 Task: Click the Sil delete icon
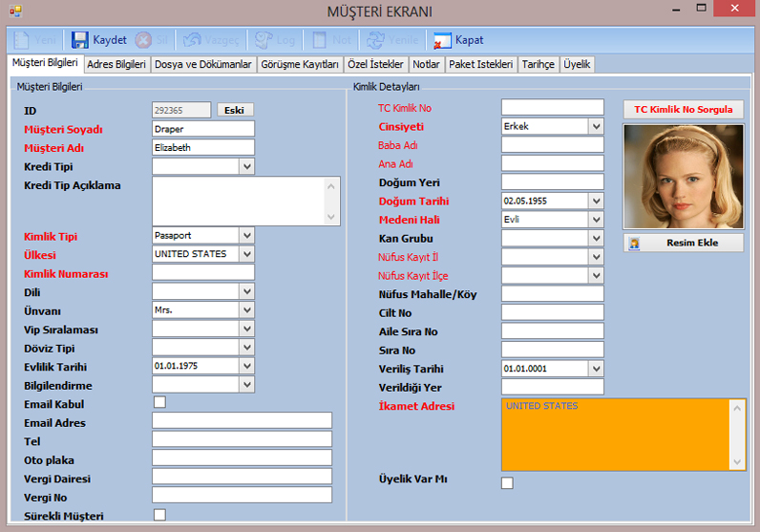point(143,40)
